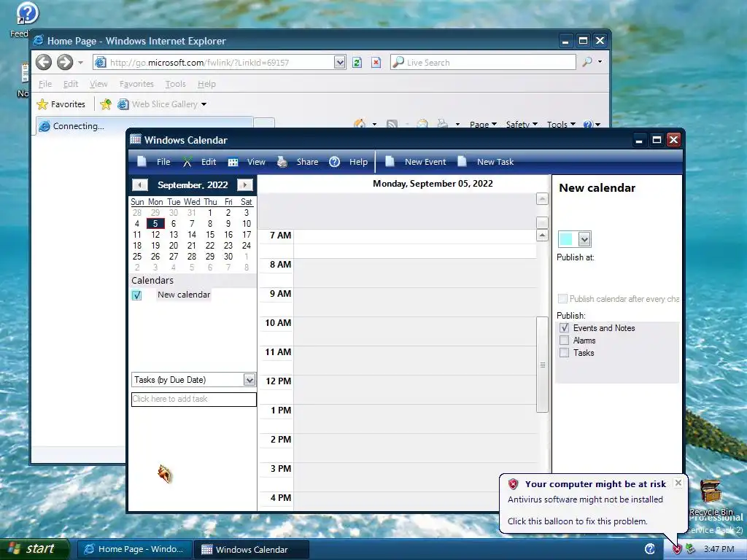747x560 pixels.
Task: Open the Page menu dropdown in IE
Action: pos(483,124)
